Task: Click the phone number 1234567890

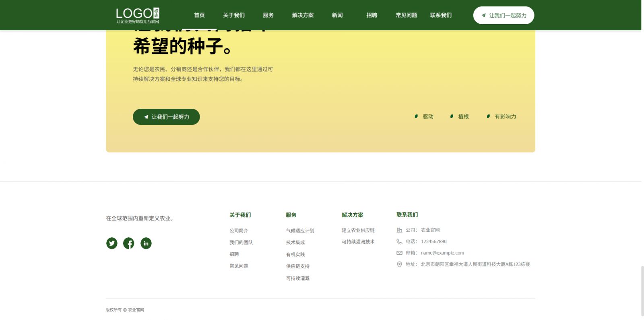Action: pos(433,241)
